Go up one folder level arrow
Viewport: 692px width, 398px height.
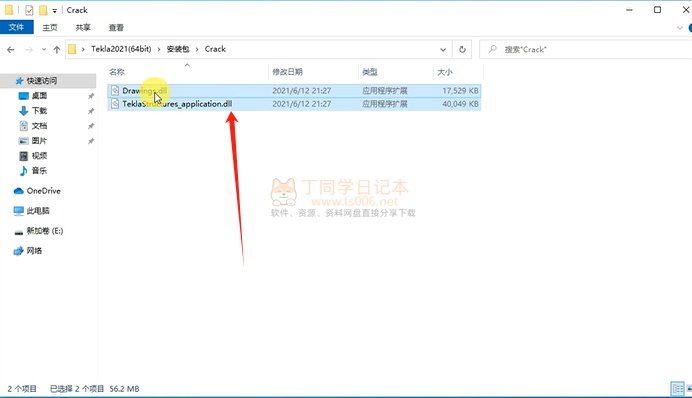56,49
